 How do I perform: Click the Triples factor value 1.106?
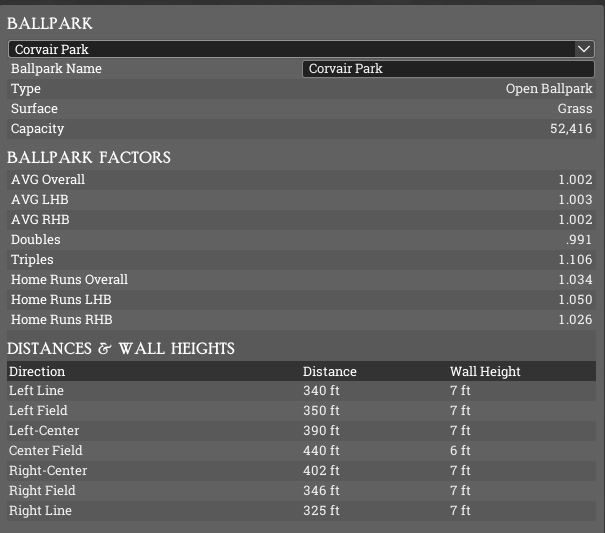point(575,260)
